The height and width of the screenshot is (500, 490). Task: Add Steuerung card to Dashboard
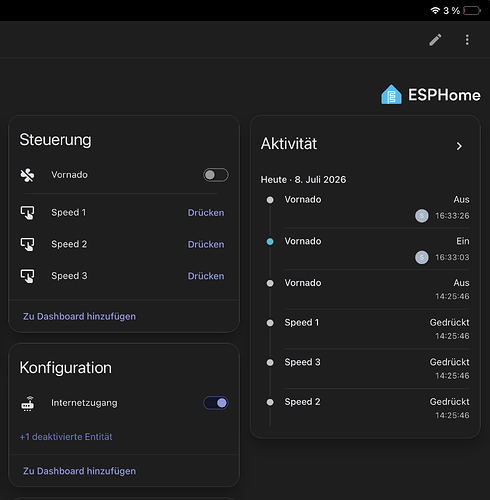79,316
